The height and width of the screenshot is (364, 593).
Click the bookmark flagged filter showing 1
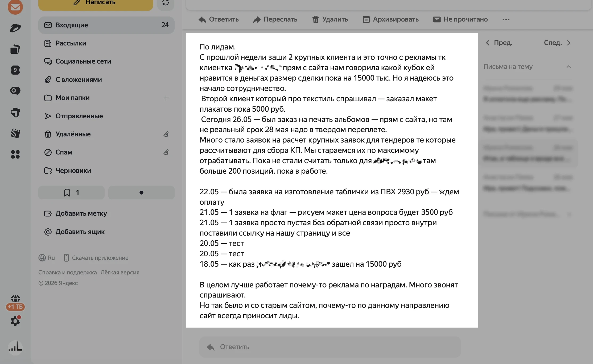coord(71,193)
